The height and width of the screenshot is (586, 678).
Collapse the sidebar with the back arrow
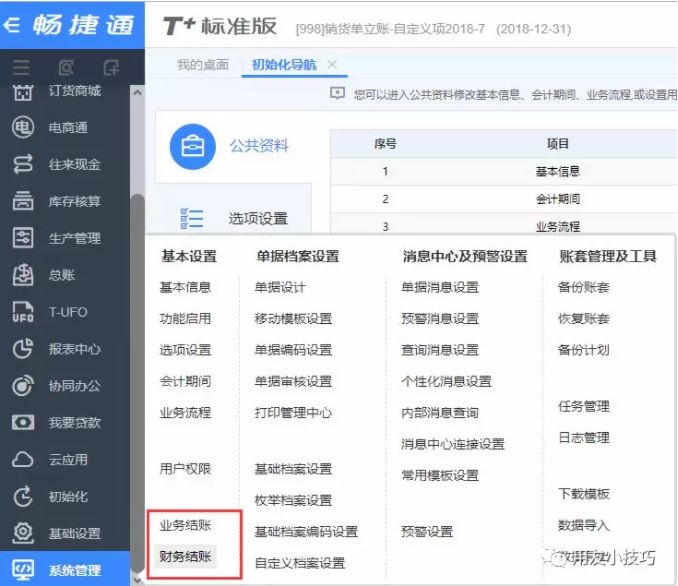tap(12, 25)
